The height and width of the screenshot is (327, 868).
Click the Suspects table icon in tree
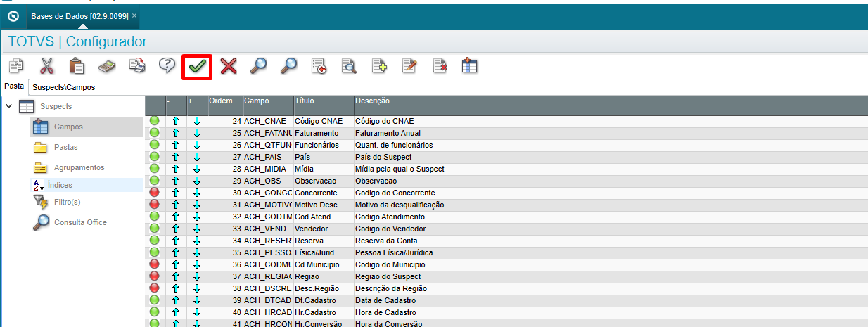(26, 107)
